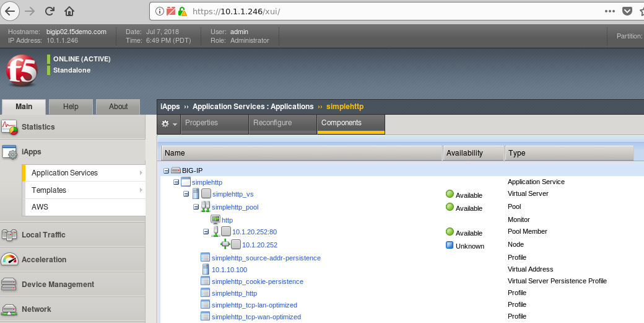
Task: Click the Pocket save icon
Action: click(627, 11)
